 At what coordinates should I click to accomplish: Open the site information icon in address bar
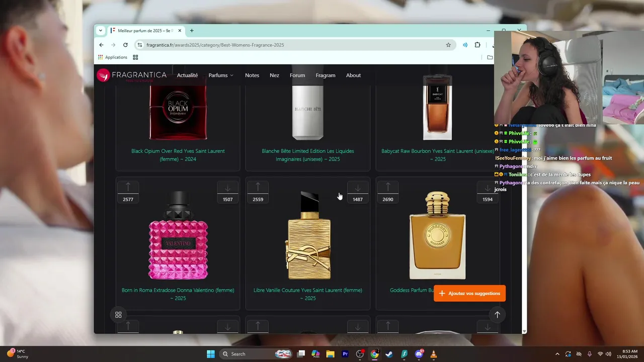tap(140, 45)
